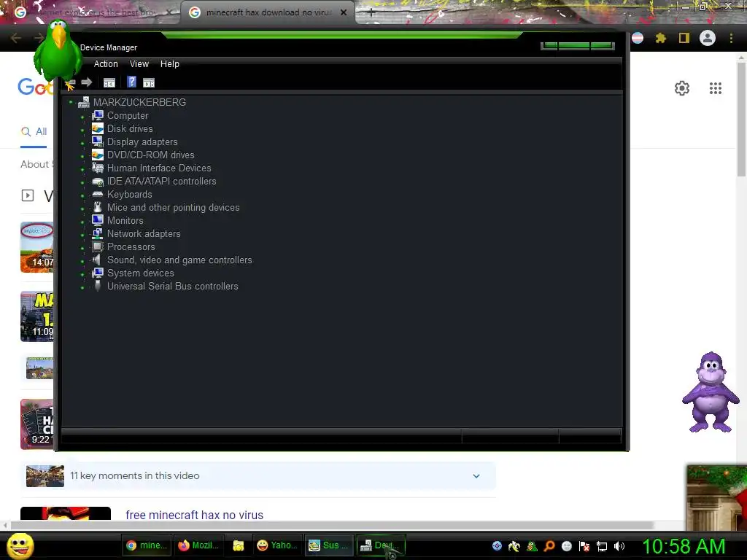
Task: Click the action pane toolbar icon after Help icon
Action: 149,83
